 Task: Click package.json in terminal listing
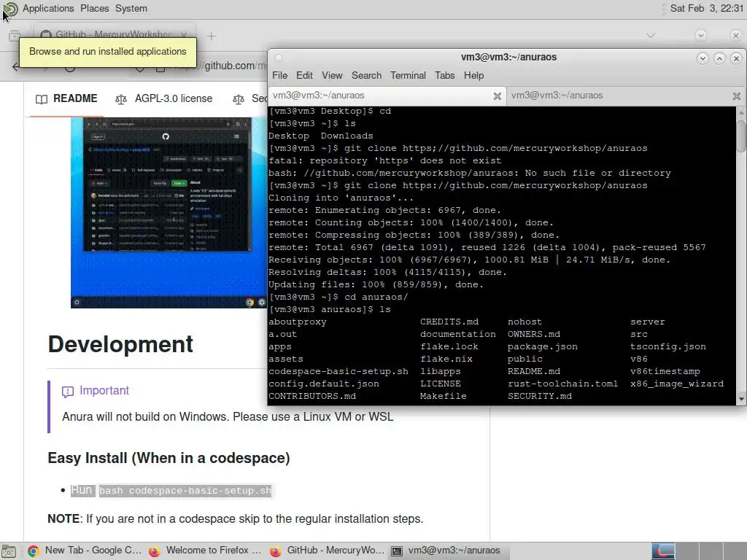(x=542, y=346)
